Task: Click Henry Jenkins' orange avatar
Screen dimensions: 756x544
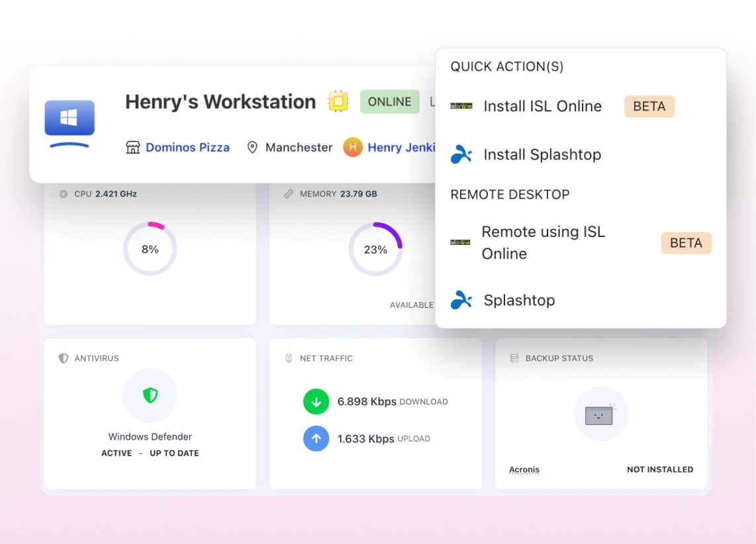Action: click(x=353, y=147)
